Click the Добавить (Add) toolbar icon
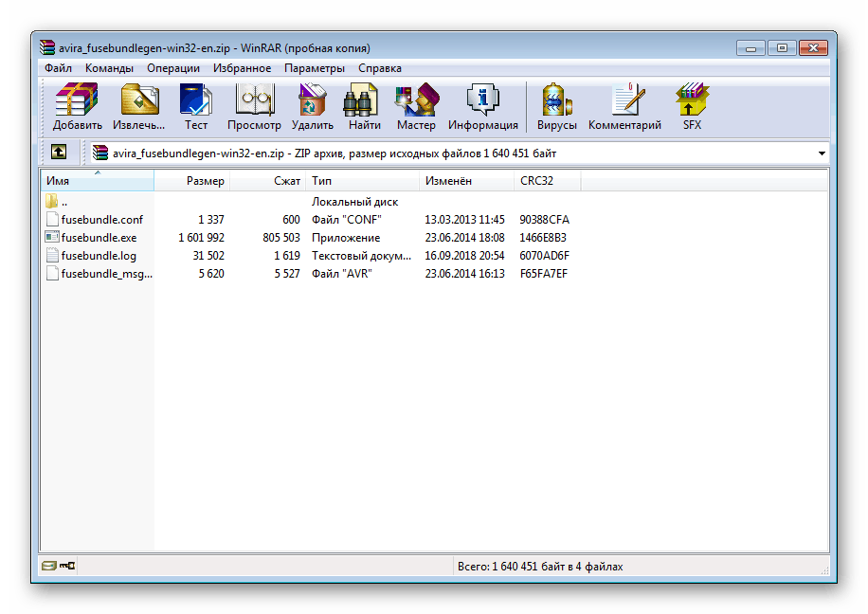 click(x=77, y=106)
